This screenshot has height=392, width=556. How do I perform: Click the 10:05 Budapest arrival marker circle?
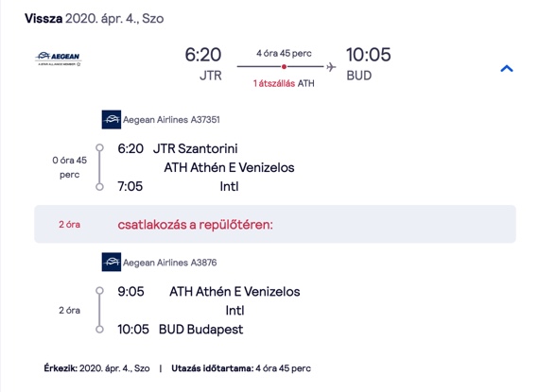click(99, 330)
